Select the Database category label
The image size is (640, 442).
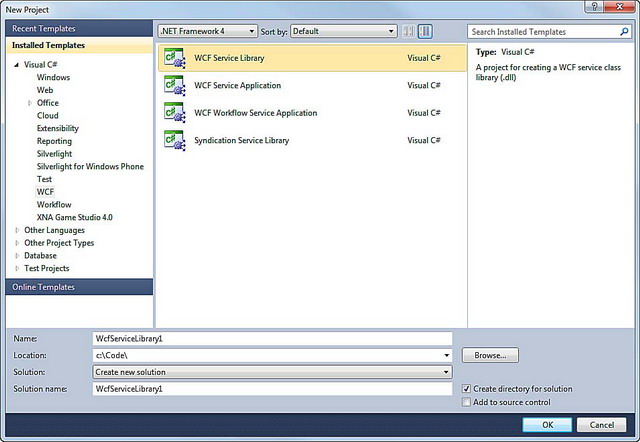click(40, 255)
